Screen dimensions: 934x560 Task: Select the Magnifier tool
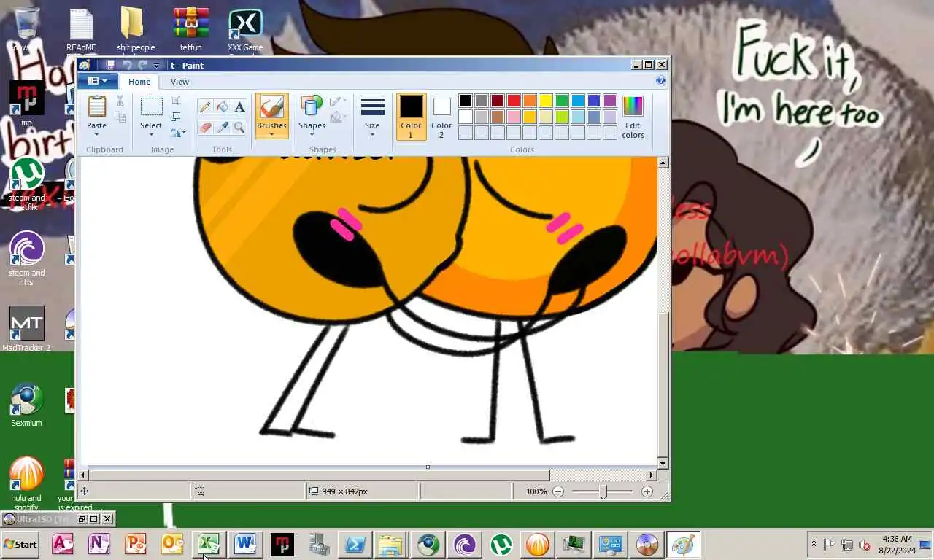[x=239, y=128]
